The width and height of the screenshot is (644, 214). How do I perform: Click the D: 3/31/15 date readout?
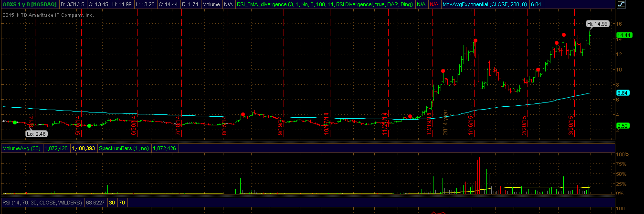point(74,4)
